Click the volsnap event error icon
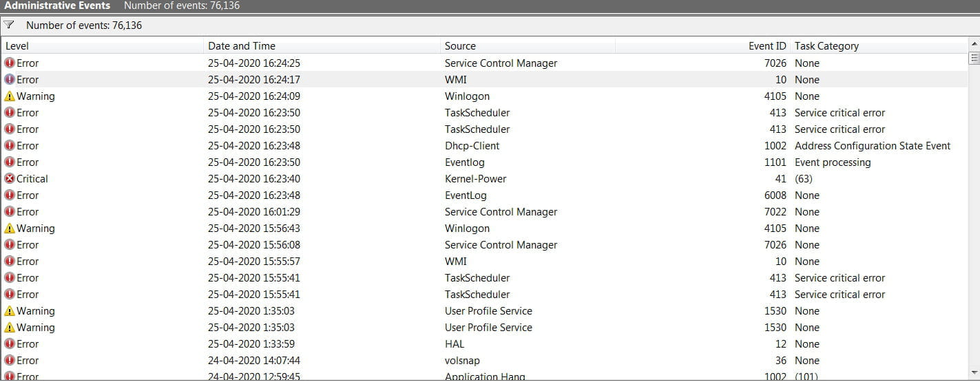Screen dimensions: 980x382 pyautogui.click(x=10, y=361)
